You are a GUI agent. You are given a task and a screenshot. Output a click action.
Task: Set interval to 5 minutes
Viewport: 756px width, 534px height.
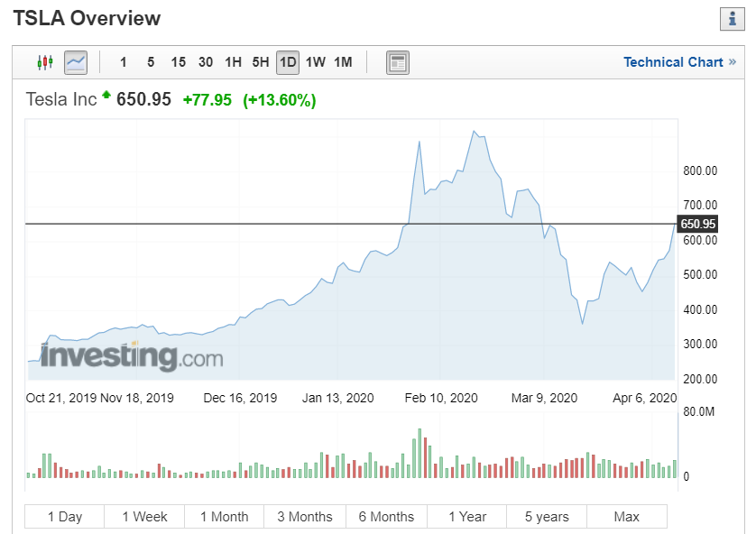click(151, 62)
